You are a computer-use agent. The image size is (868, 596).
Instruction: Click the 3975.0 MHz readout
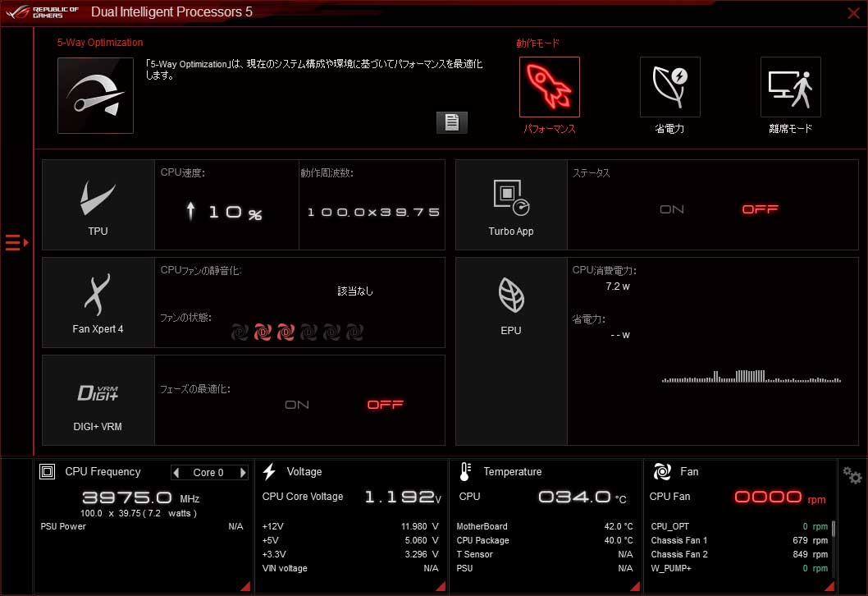coord(140,497)
